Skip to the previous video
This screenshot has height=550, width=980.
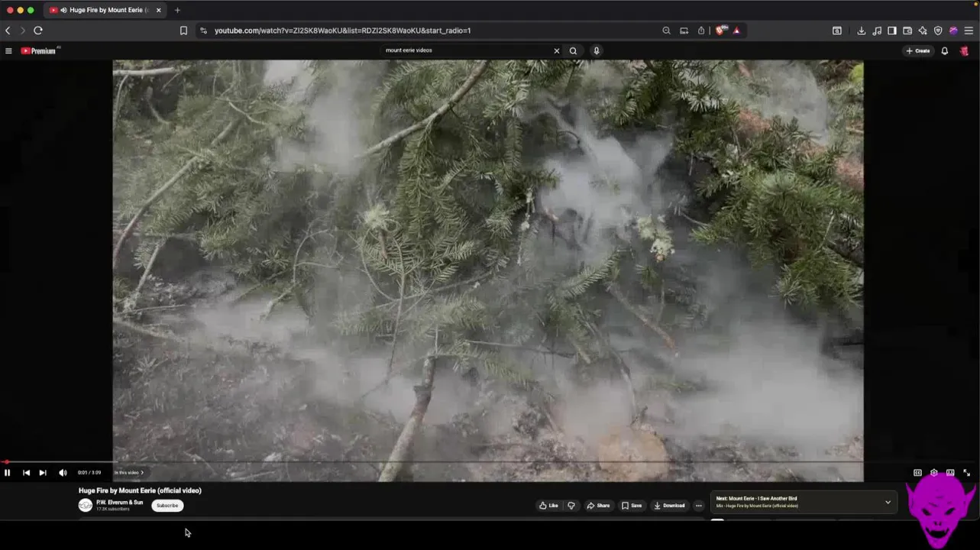[26, 473]
